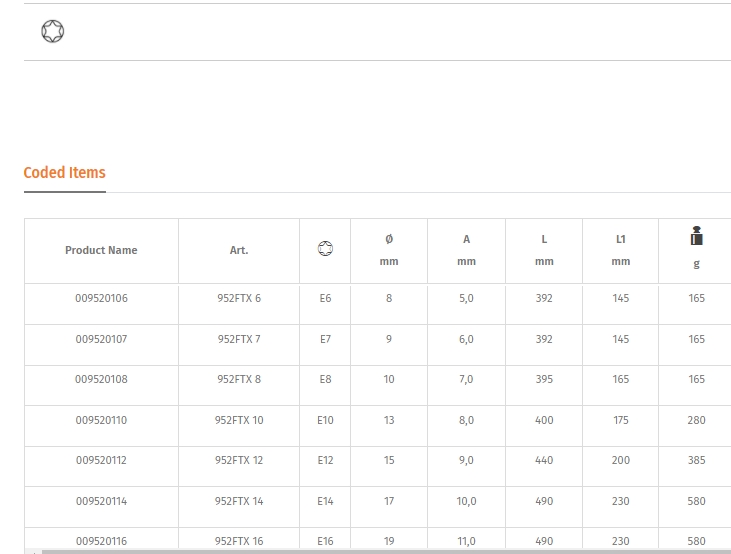
Task: Click the weight icon in table header
Action: pyautogui.click(x=697, y=235)
